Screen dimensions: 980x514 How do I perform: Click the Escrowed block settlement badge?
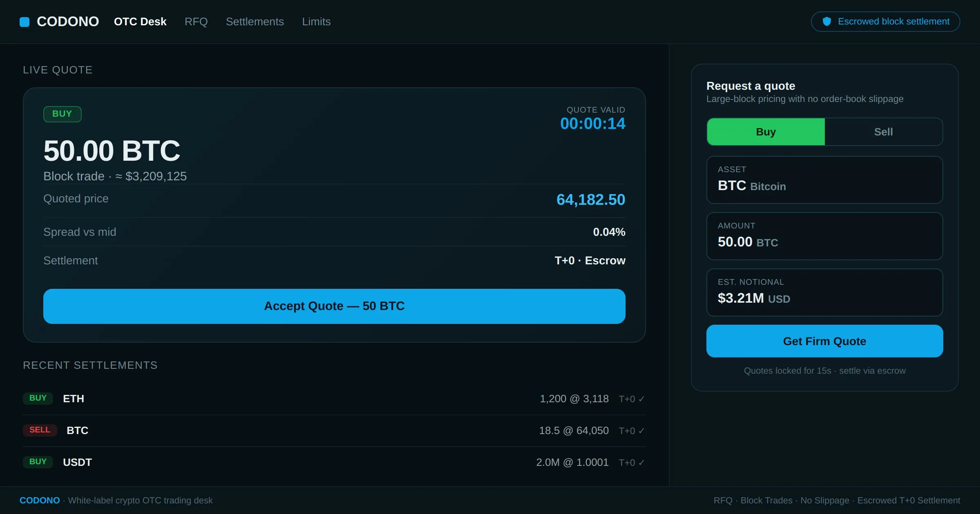[885, 22]
